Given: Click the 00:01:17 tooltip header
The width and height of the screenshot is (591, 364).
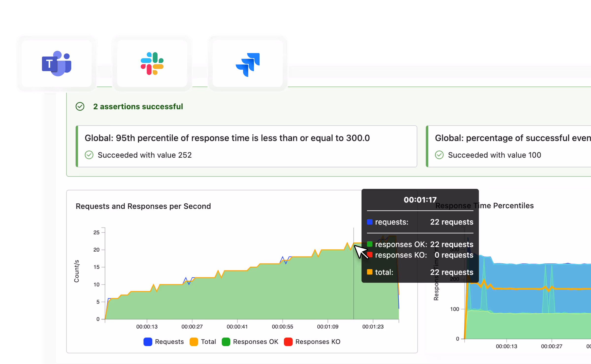Looking at the screenshot, I should pyautogui.click(x=420, y=200).
